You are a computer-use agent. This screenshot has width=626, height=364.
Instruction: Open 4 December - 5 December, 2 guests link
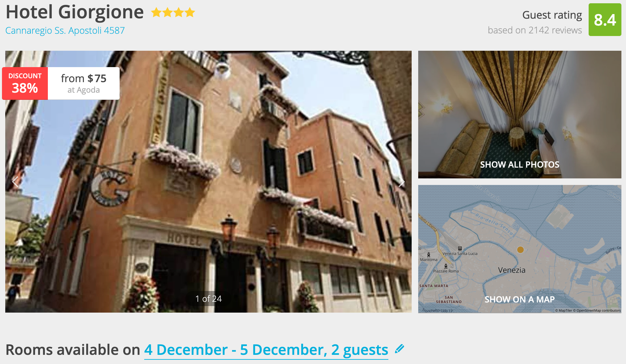pos(266,350)
